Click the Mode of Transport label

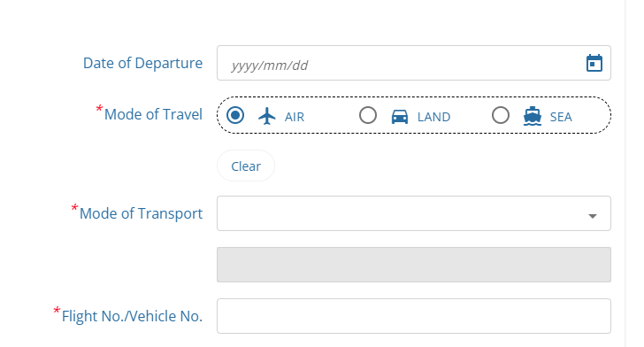click(x=141, y=213)
